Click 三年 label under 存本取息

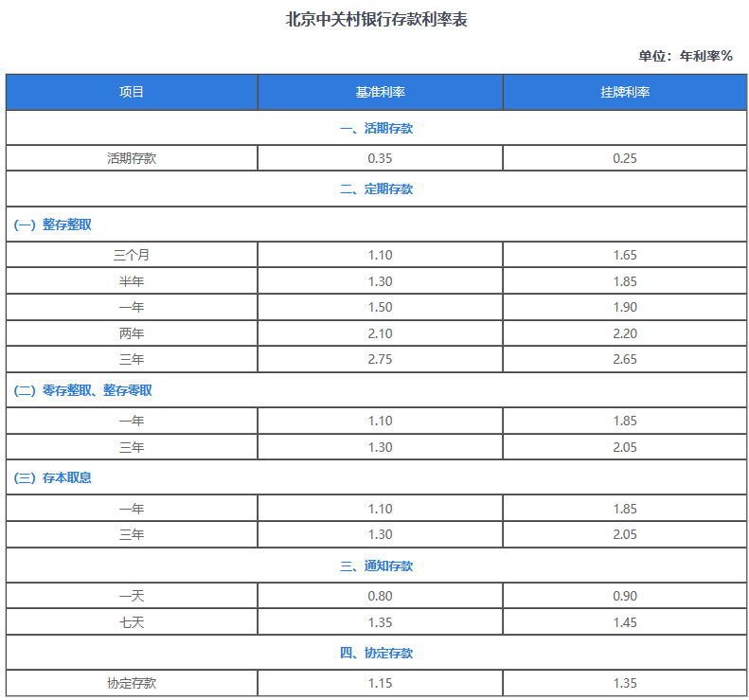click(132, 534)
